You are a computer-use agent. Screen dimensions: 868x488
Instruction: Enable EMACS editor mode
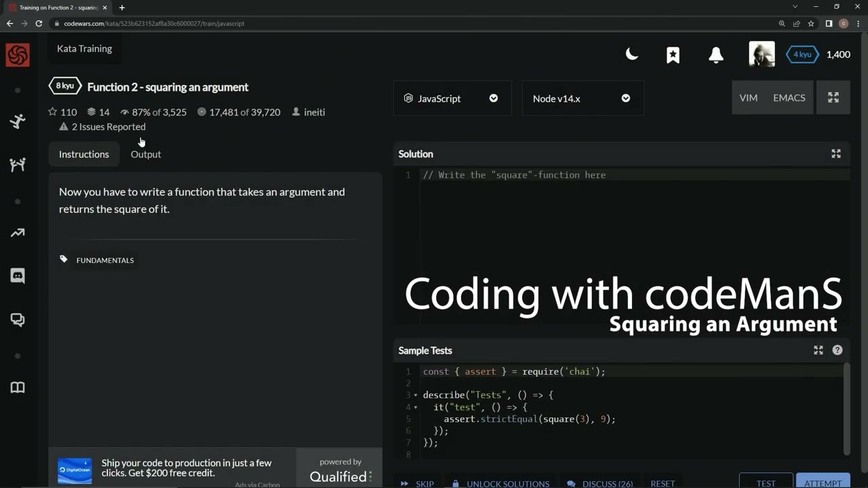tap(789, 98)
